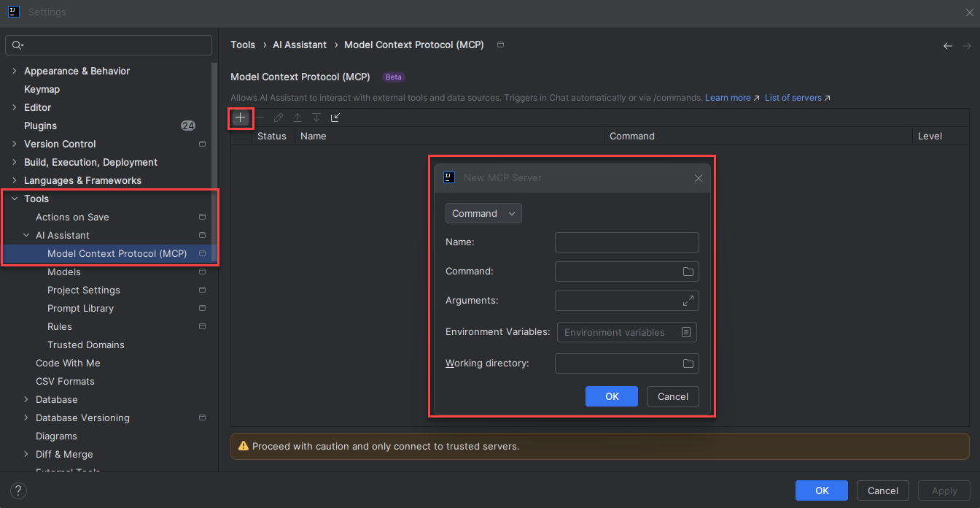Click the import from JSON icon
980x508 pixels.
(x=335, y=117)
